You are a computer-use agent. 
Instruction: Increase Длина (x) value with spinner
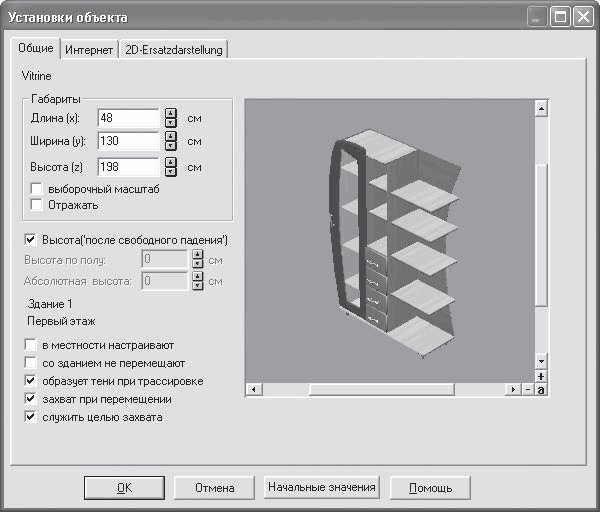point(171,113)
